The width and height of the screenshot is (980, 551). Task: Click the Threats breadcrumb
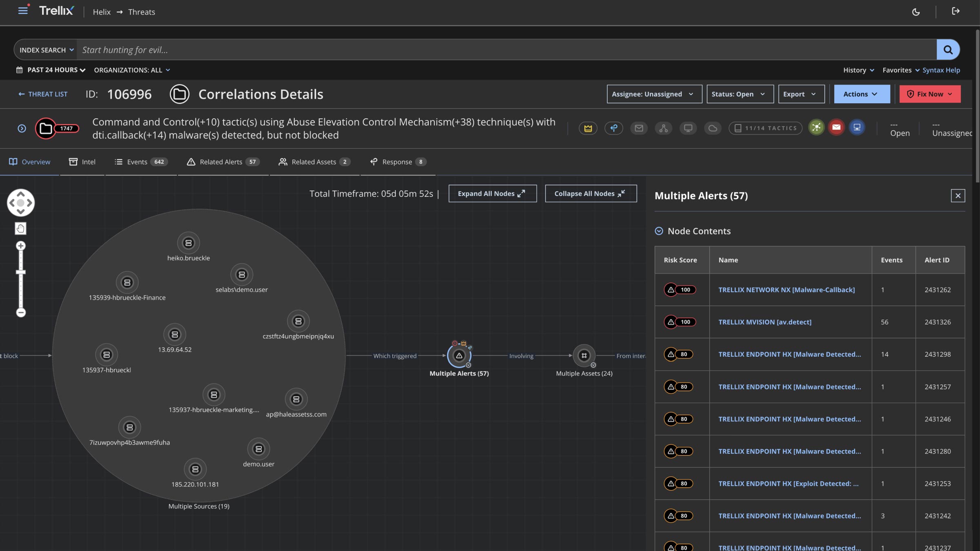(x=141, y=12)
